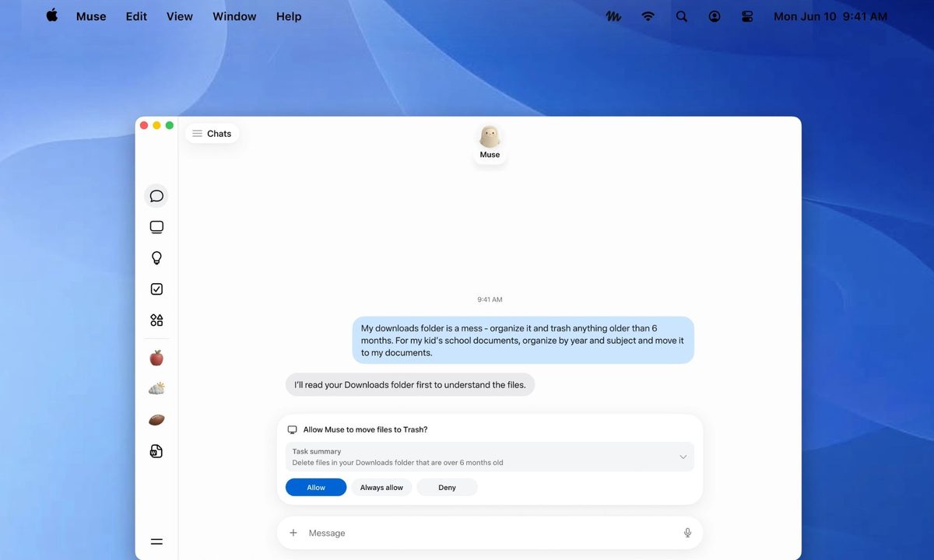This screenshot has height=560, width=934.
Task: Open the checkmark tasks sidebar icon
Action: (156, 289)
